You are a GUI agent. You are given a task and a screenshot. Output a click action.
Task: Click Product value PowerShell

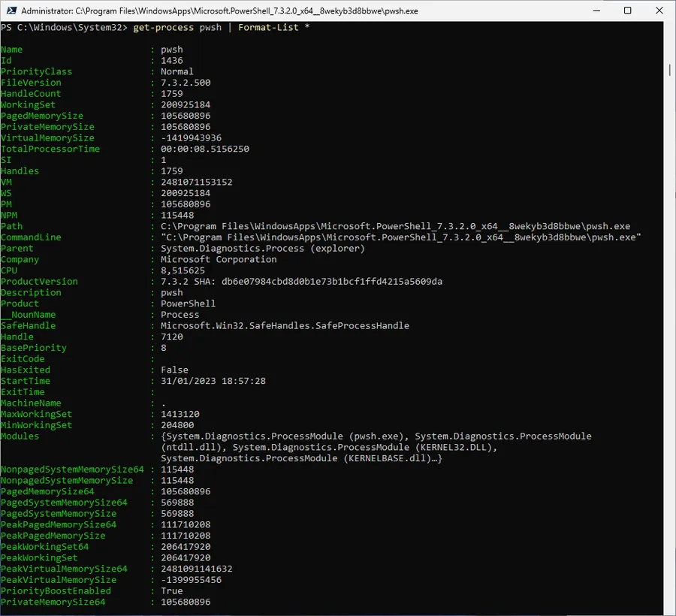pos(188,304)
